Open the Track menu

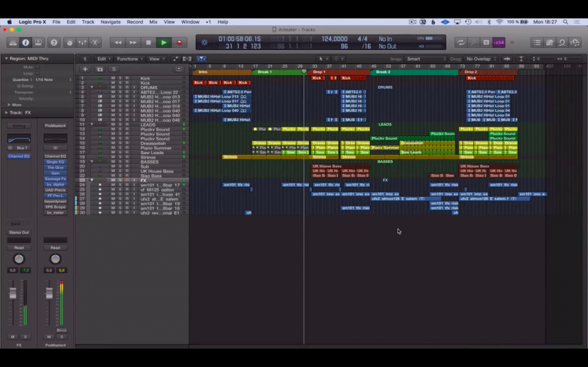pyautogui.click(x=88, y=22)
